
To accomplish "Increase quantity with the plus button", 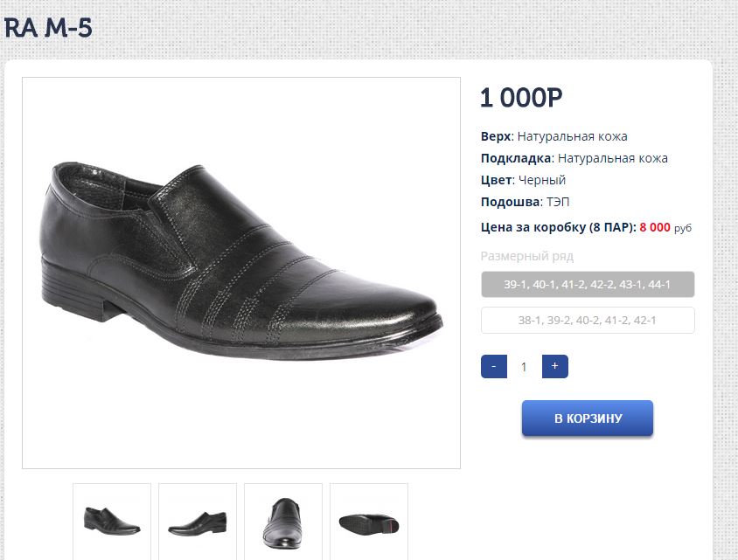I will (x=555, y=367).
